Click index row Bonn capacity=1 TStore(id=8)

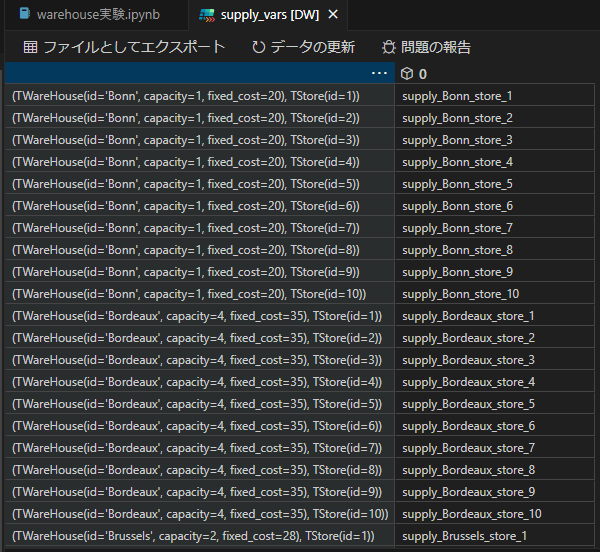coord(200,250)
